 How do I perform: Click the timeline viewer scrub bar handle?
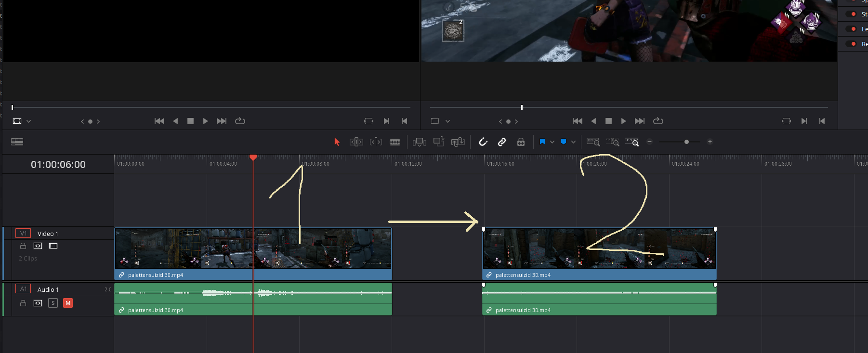[x=522, y=107]
